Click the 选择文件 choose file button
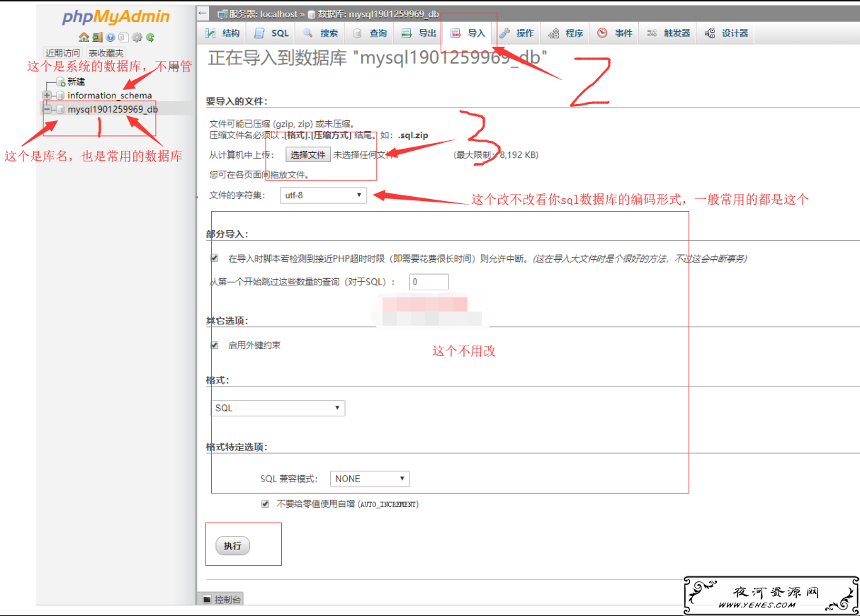860x616 pixels. pyautogui.click(x=308, y=154)
